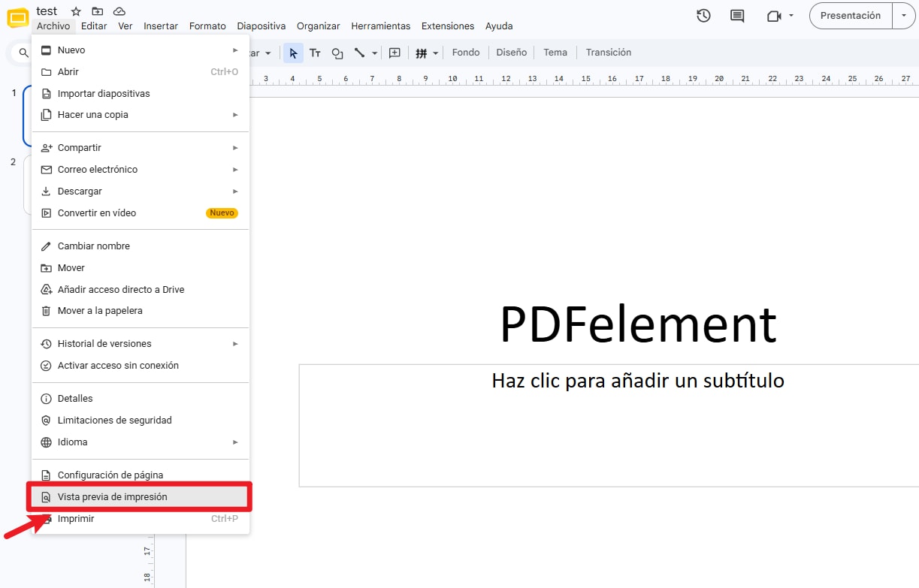Open the Editar menu

click(94, 26)
